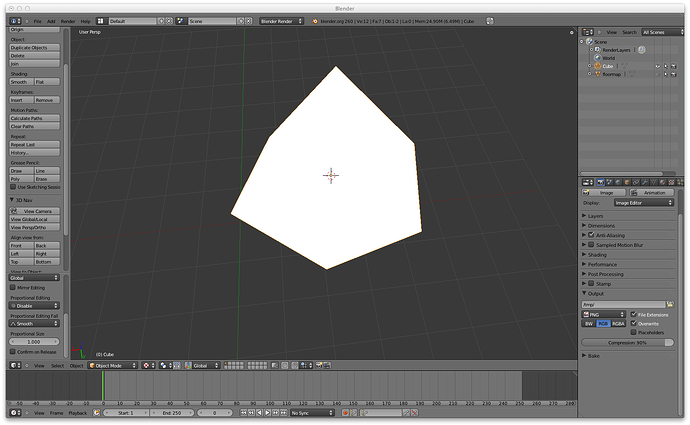690x425 pixels.
Task: Open the Help menu
Action: (x=85, y=21)
